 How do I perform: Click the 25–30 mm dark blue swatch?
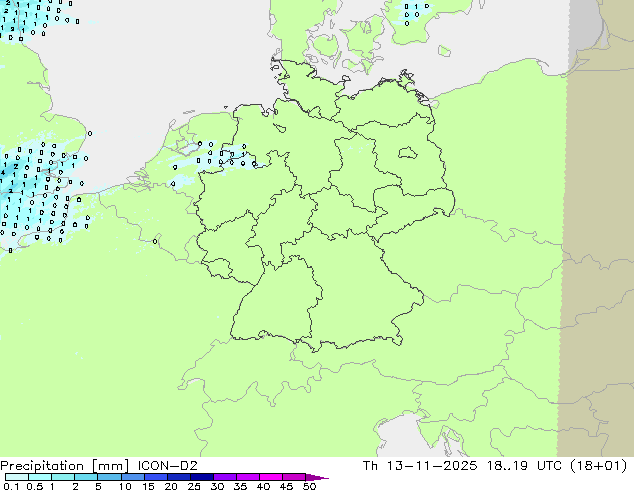[x=201, y=477]
